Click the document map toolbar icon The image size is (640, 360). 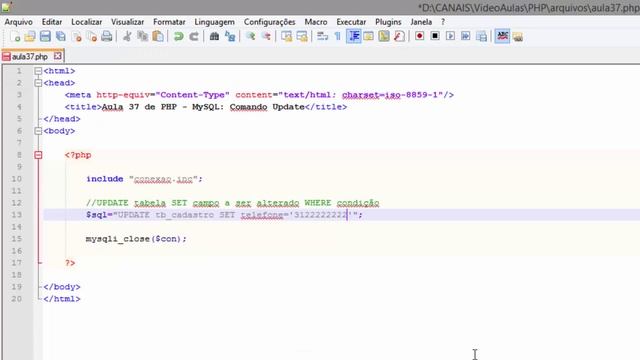(384, 37)
